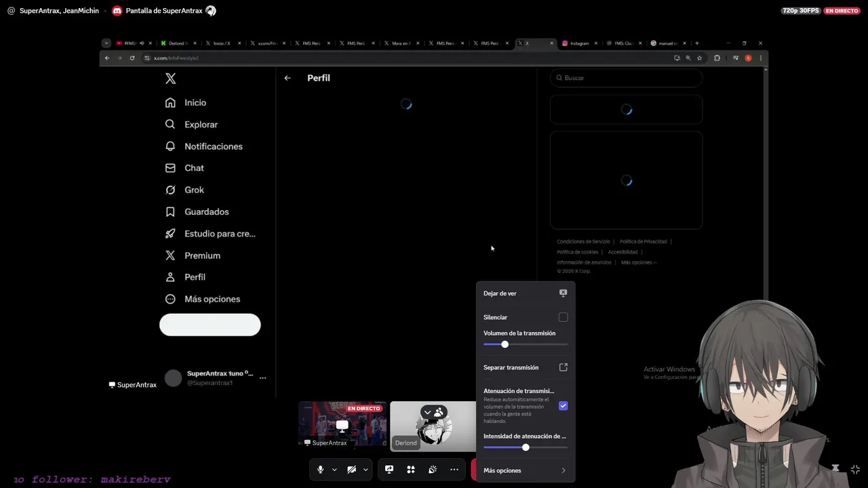Switch to Inicio / X tab

pos(222,43)
